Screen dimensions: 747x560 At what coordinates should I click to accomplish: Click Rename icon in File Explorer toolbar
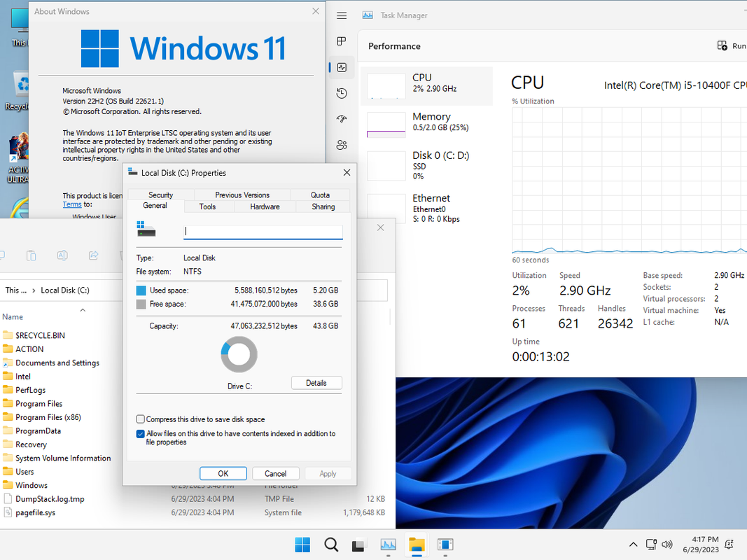(62, 255)
